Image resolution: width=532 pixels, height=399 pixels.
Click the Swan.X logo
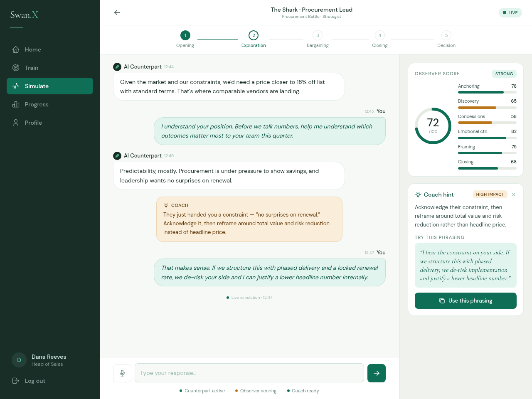click(24, 15)
